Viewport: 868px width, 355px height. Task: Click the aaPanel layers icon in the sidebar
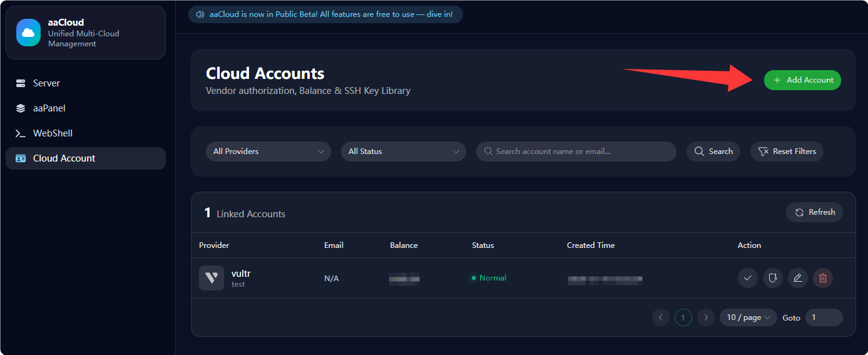click(x=21, y=108)
